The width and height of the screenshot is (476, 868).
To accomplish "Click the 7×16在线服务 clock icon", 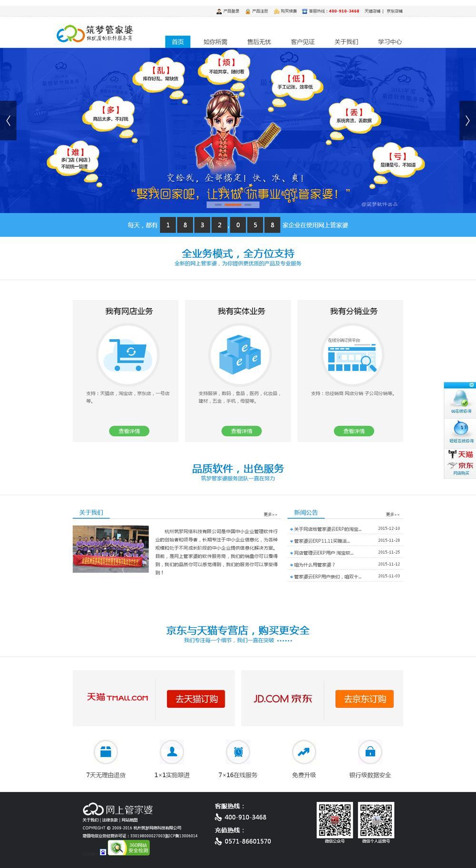I will (238, 752).
